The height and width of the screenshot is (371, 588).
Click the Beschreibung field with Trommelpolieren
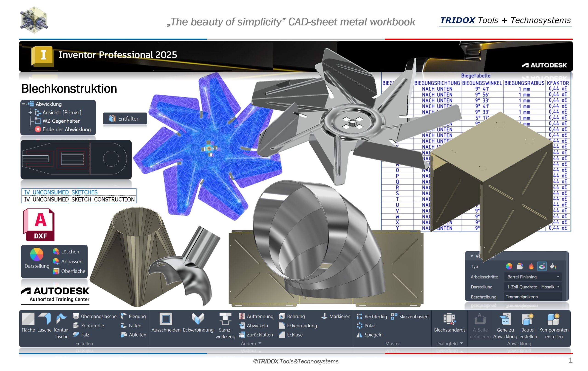tap(533, 297)
